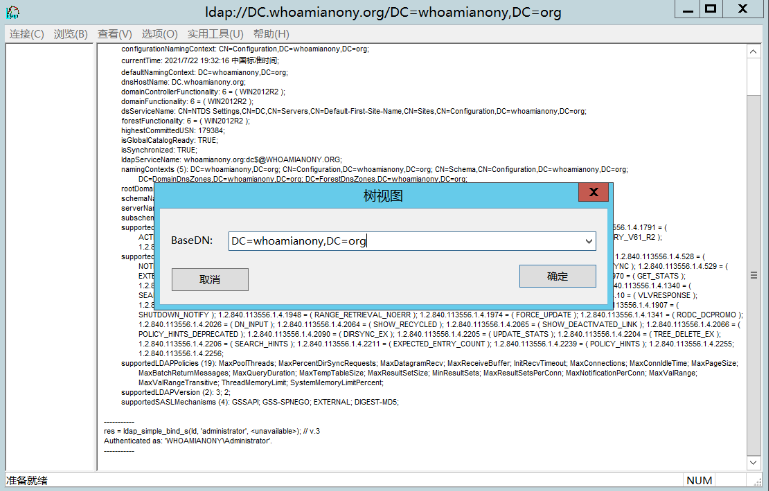Image resolution: width=769 pixels, height=491 pixels.
Task: Click the vertical scrollbar thumb grip
Action: 754,276
